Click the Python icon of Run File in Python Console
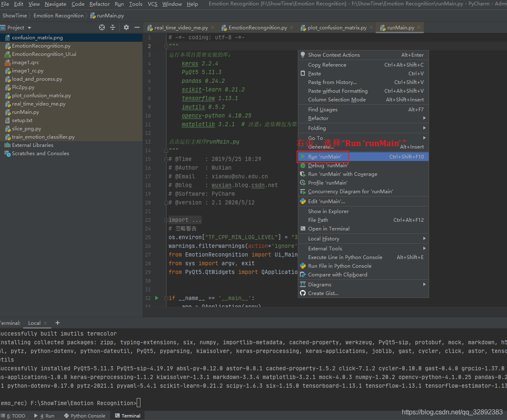507x420 pixels. (x=303, y=266)
